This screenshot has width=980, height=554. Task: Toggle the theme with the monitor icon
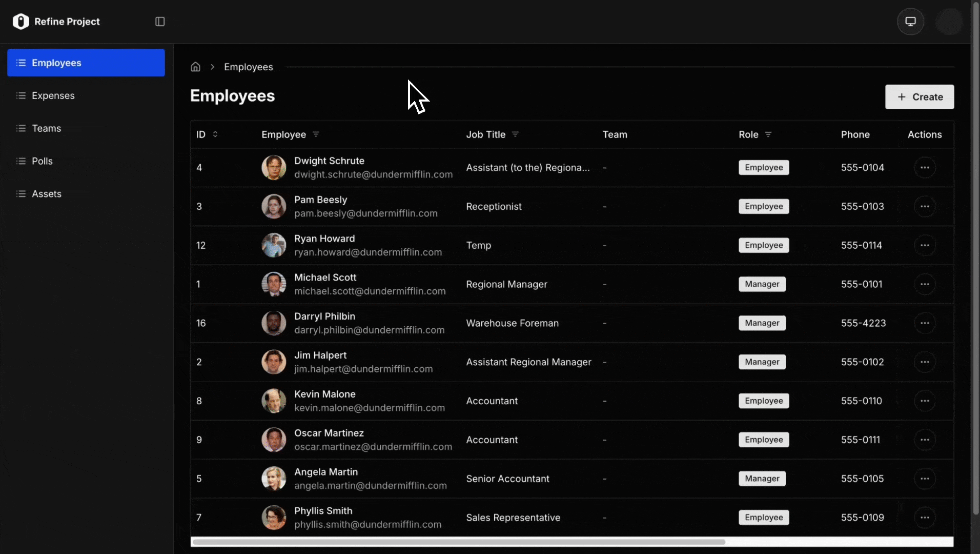(910, 22)
